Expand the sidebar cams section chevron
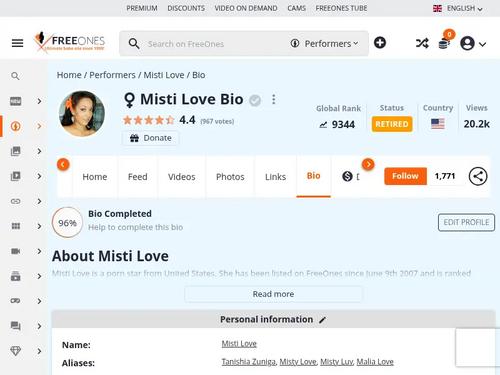The image size is (500, 375). pos(39,251)
